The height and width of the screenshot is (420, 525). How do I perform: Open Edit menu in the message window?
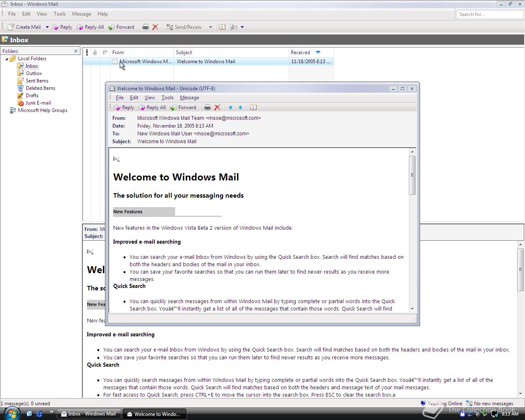tap(134, 98)
